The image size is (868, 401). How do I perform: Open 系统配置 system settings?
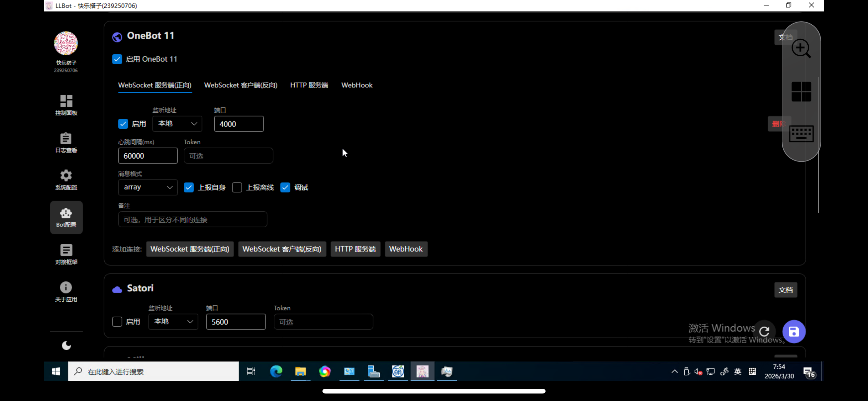[66, 180]
